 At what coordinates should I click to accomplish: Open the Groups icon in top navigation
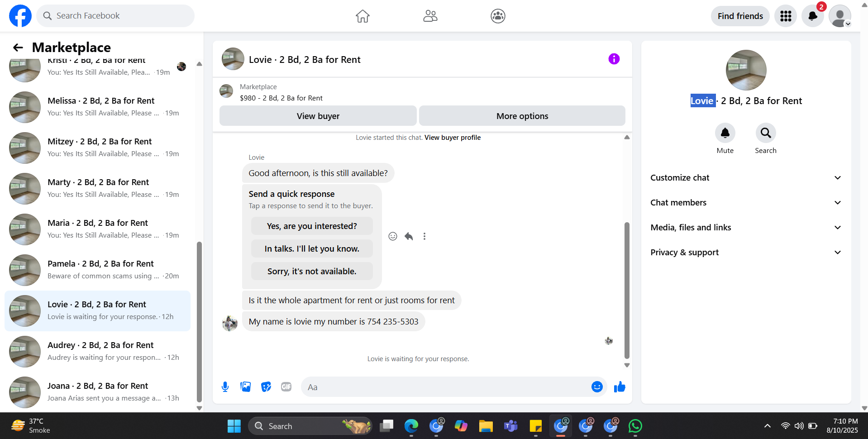click(498, 16)
